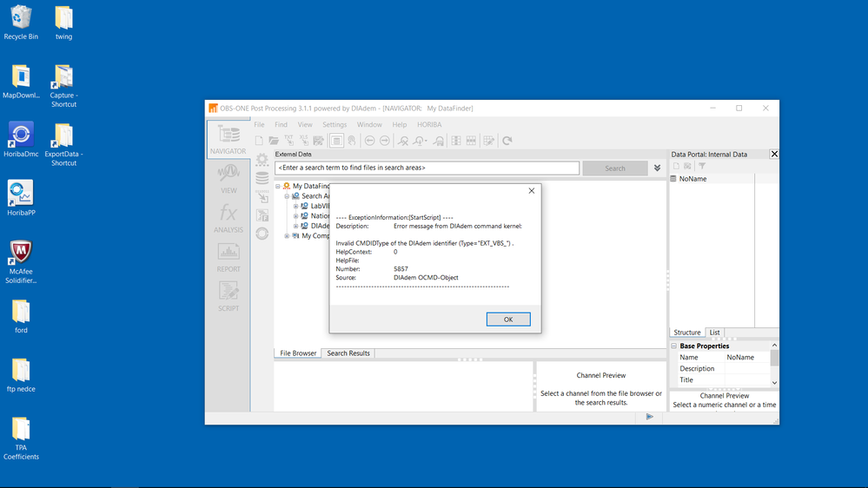Open the REPORT panel
This screenshot has height=488, width=868.
[x=228, y=257]
